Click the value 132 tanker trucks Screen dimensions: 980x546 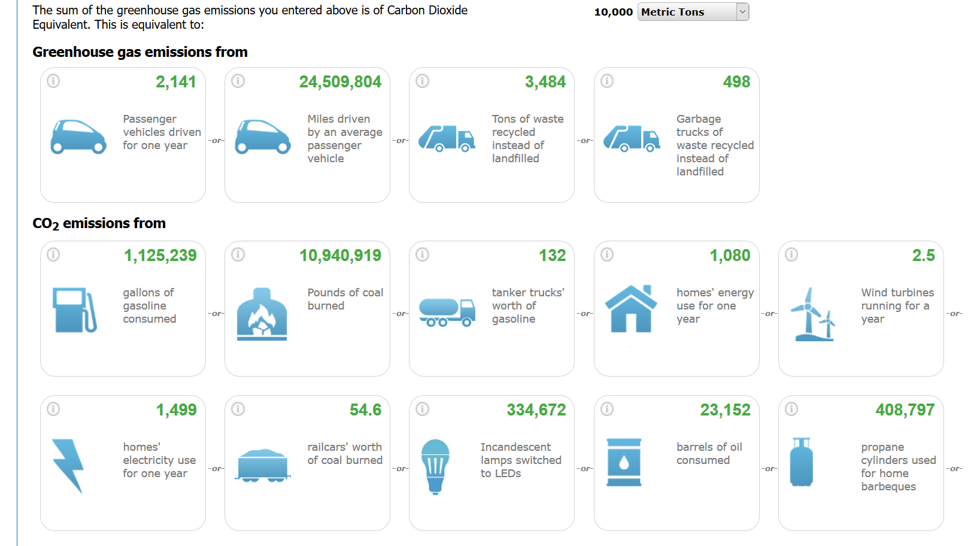coord(552,256)
